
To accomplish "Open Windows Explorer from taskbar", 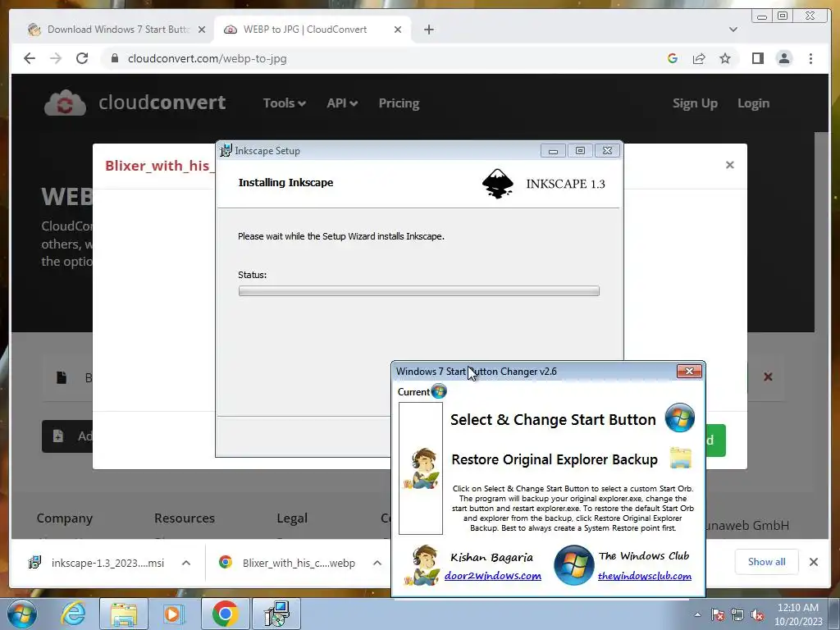I will pyautogui.click(x=124, y=614).
